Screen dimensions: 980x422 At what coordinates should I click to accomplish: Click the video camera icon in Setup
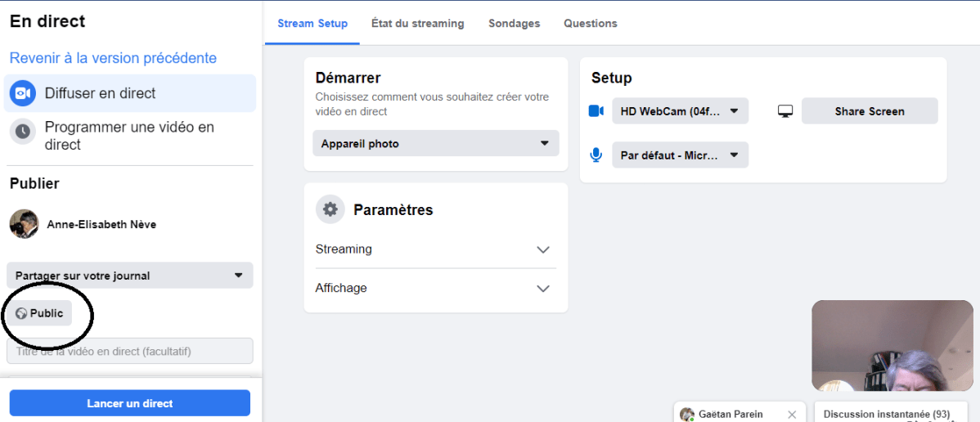click(596, 111)
